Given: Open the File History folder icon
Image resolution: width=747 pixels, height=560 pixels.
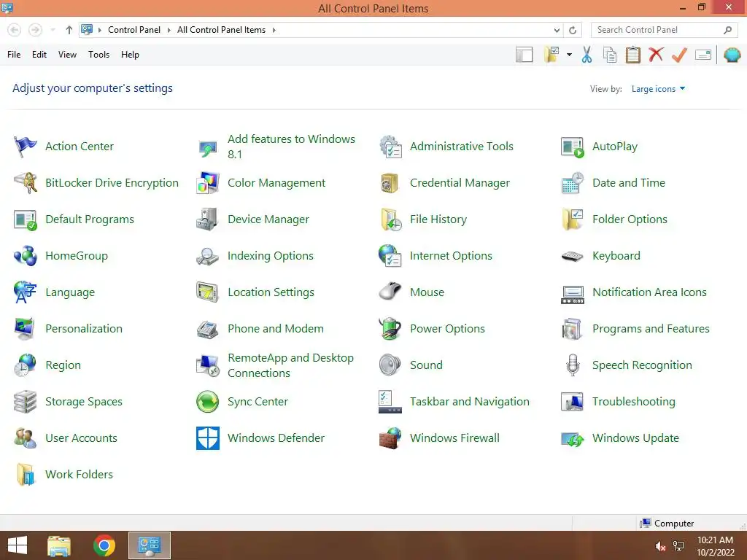Looking at the screenshot, I should [x=391, y=219].
